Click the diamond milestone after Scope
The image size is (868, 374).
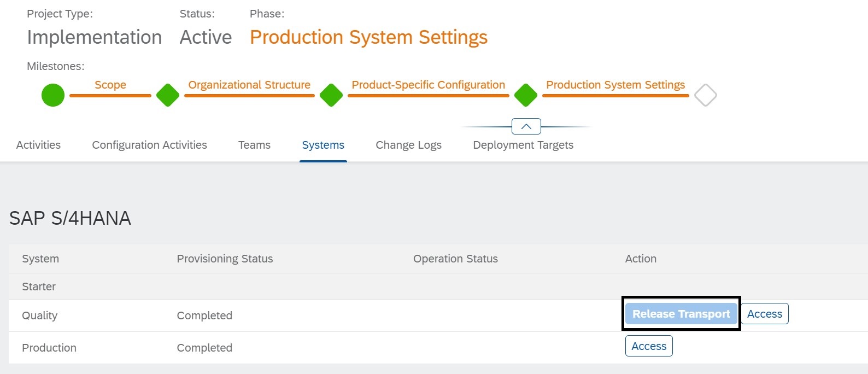[x=168, y=95]
